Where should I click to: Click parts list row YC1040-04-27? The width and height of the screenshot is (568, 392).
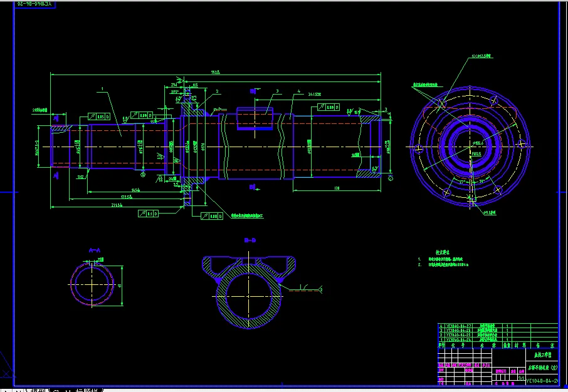498,326
